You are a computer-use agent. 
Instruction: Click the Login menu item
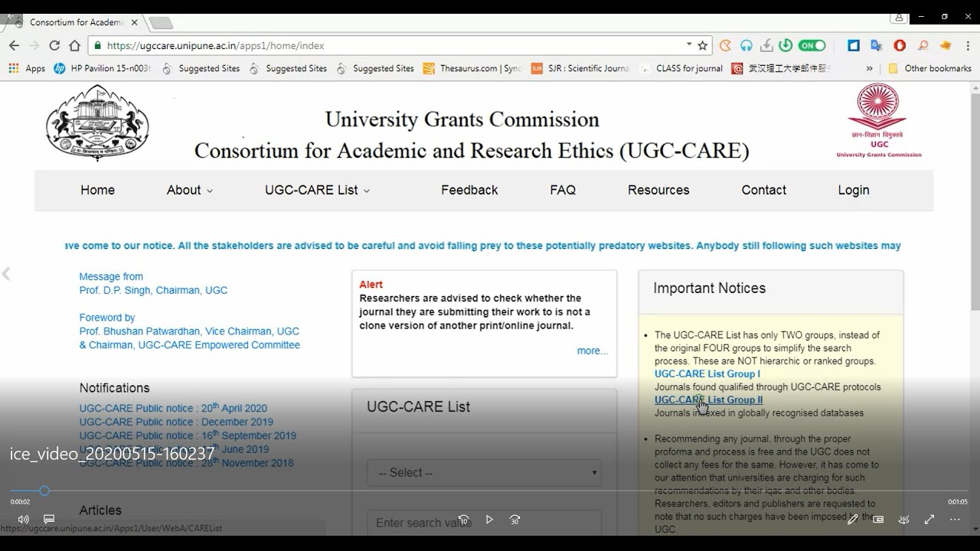click(x=854, y=190)
